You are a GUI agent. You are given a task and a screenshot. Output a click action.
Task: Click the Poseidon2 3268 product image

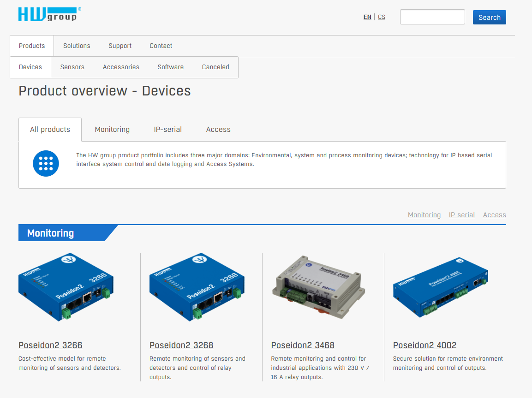pyautogui.click(x=197, y=286)
